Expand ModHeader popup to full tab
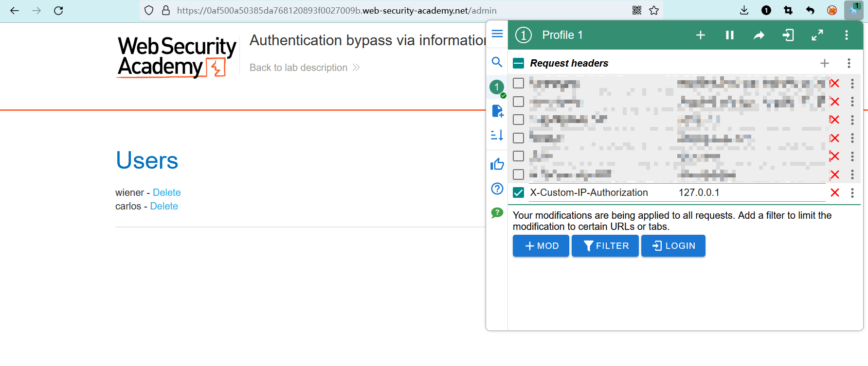This screenshot has height=366, width=868. click(817, 35)
